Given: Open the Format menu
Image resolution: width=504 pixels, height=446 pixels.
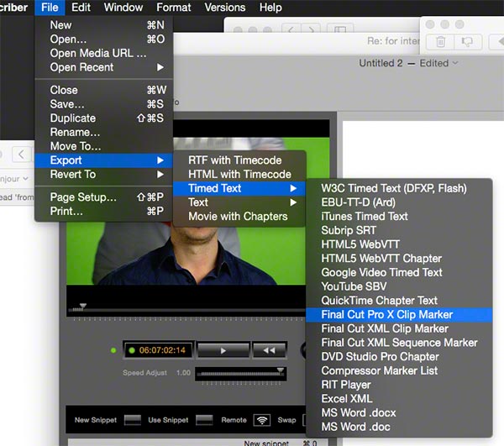Looking at the screenshot, I should coord(174,8).
